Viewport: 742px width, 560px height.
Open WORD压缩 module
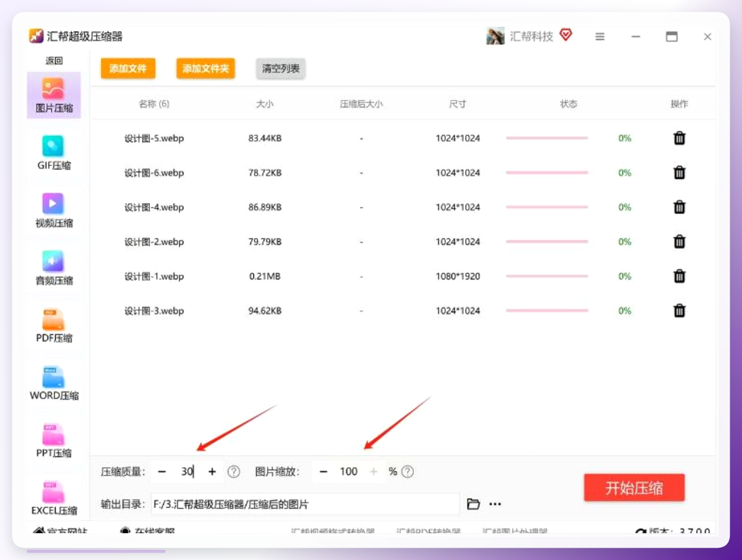point(54,383)
